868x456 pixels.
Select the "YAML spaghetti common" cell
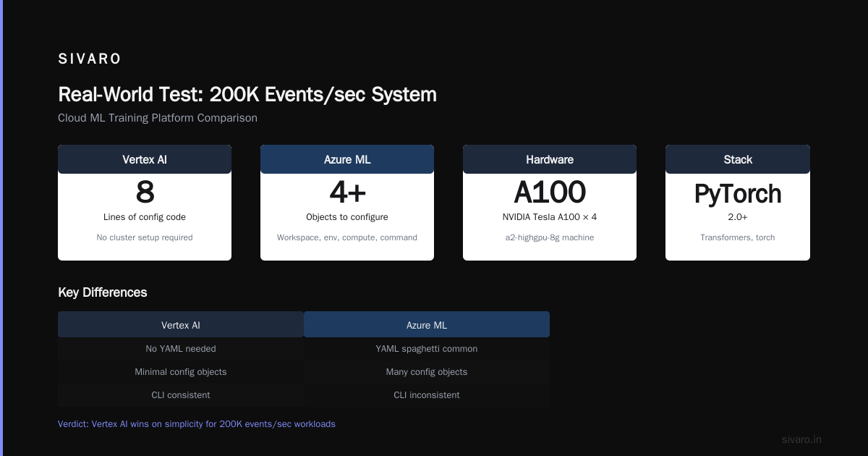pyautogui.click(x=427, y=349)
